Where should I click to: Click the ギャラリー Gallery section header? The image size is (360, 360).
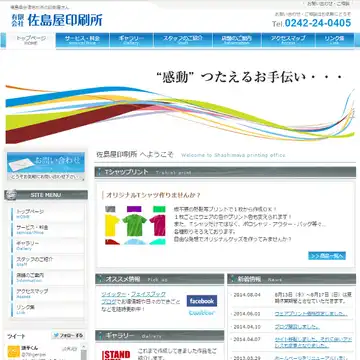[x=160, y=336]
